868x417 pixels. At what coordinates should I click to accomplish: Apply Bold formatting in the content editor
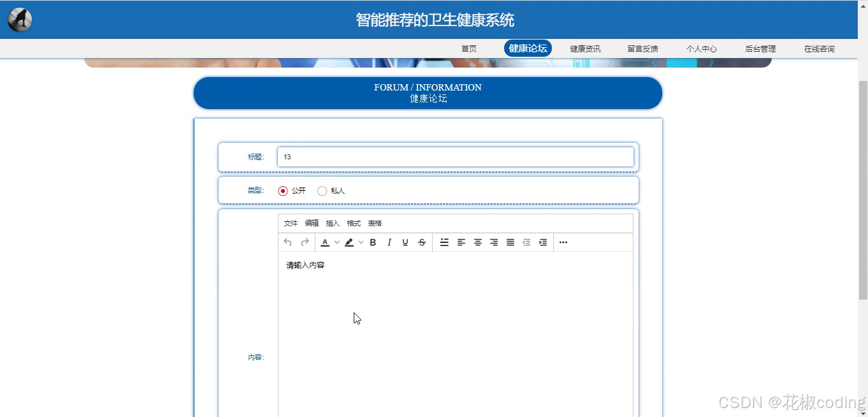point(373,242)
